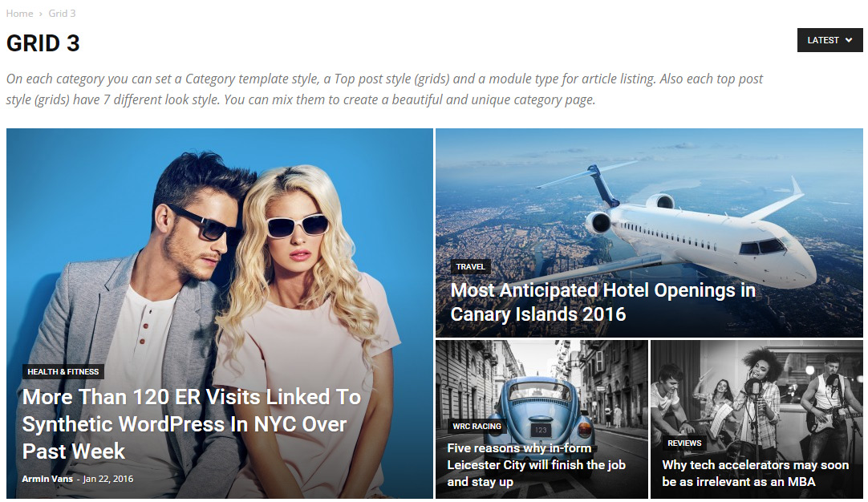The image size is (868, 502).
Task: Click the Grid 3 breadcrumb item
Action: point(62,14)
